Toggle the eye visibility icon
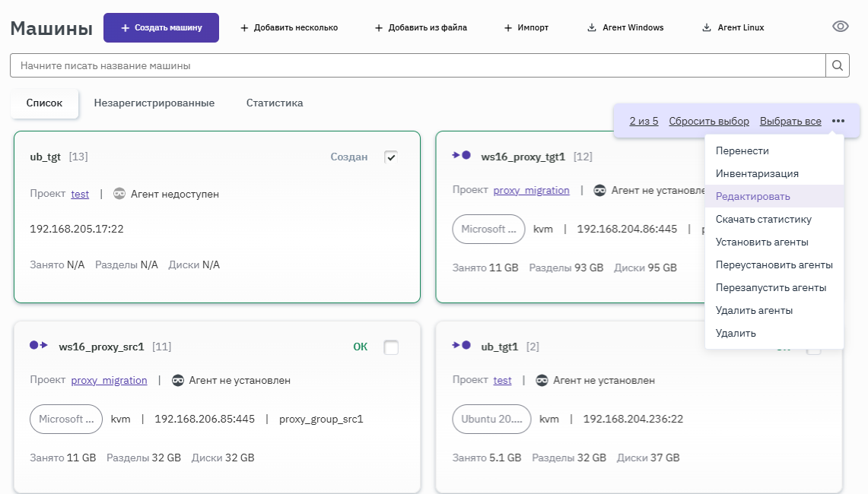Viewport: 868px width, 494px height. (840, 27)
